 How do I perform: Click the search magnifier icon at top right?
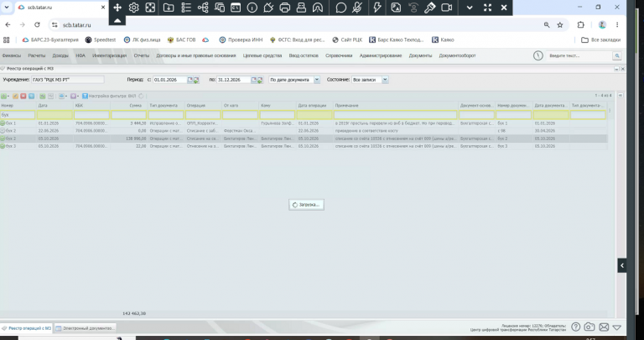pos(617,55)
